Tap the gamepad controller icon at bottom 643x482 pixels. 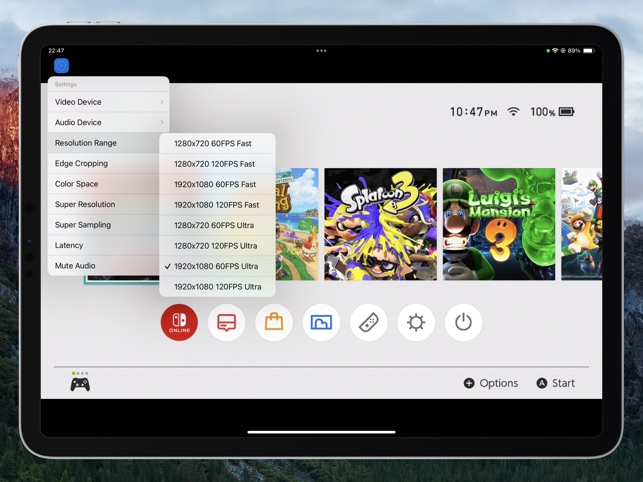(x=80, y=384)
